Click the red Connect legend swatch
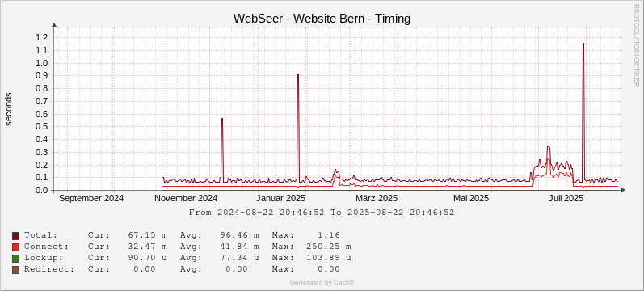Image resolution: width=644 pixels, height=291 pixels. point(15,247)
